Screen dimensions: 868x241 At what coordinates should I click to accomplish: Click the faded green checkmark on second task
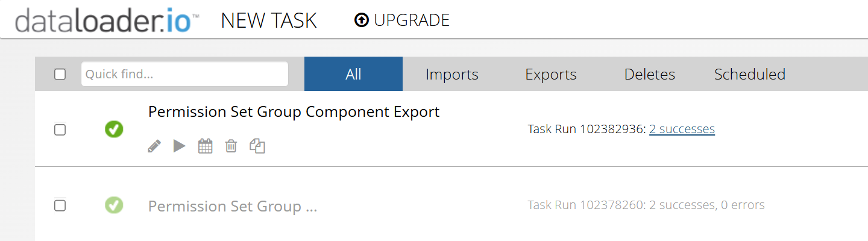pyautogui.click(x=114, y=205)
